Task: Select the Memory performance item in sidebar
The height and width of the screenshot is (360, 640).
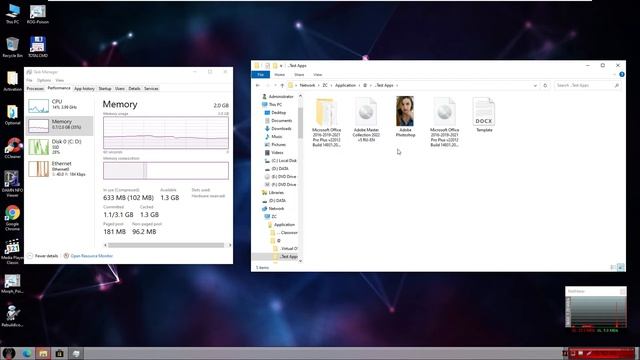Action: (60, 125)
